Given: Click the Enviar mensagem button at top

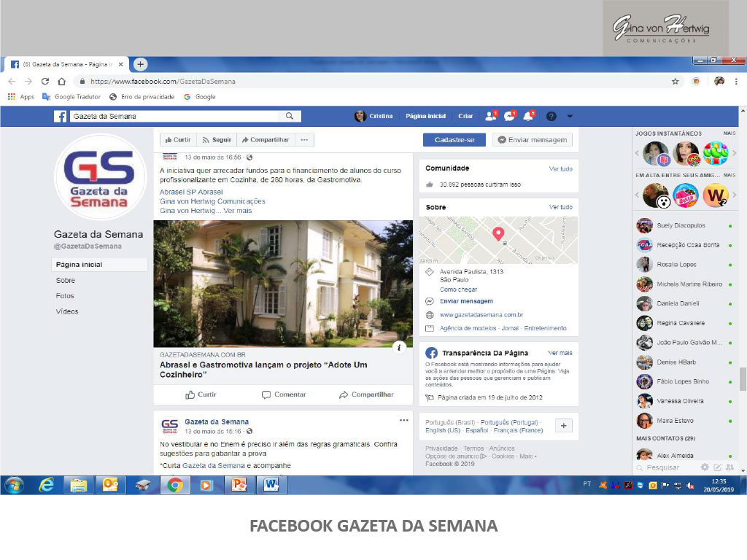Looking at the screenshot, I should pos(533,140).
